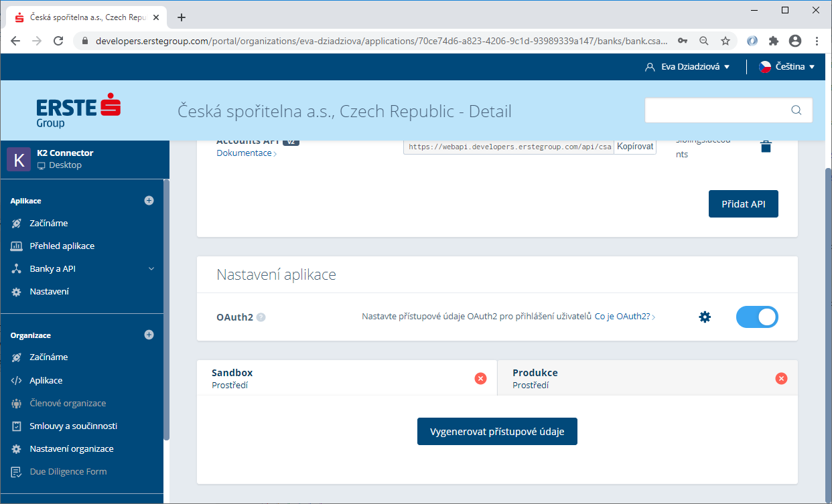Screen dimensions: 832x504
Task: Click Vygenerovat přístupové údaje button
Action: (x=497, y=431)
